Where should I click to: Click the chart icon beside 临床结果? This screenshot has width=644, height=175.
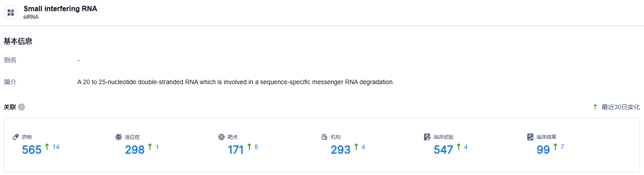[530, 137]
